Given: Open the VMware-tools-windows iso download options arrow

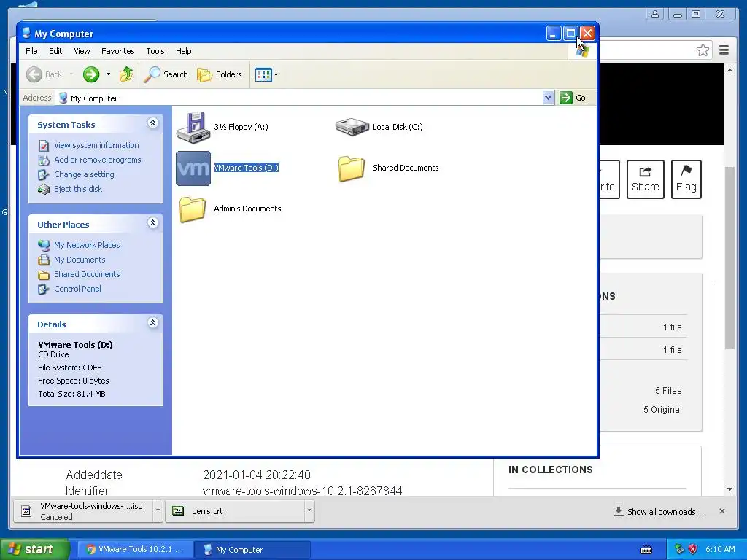Looking at the screenshot, I should click(x=158, y=510).
